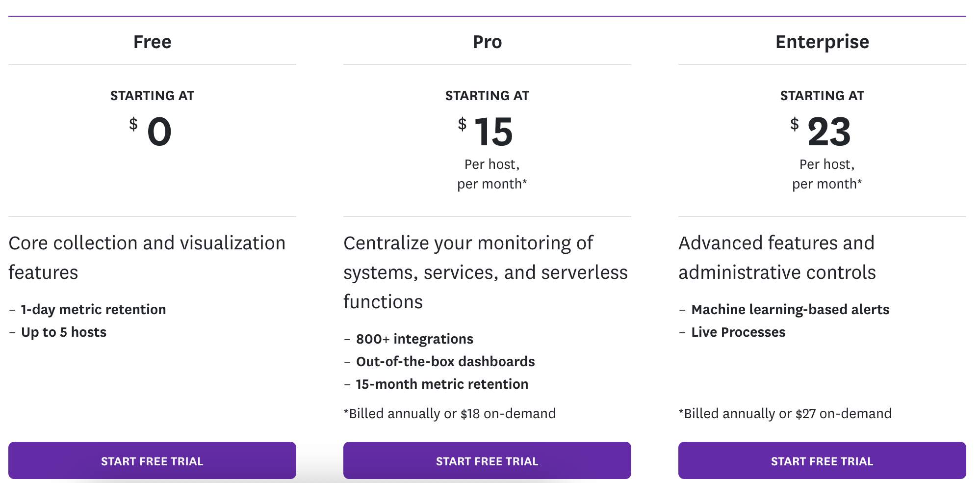The width and height of the screenshot is (980, 483).
Task: Click the 1-day metric retention feature
Action: coord(93,309)
